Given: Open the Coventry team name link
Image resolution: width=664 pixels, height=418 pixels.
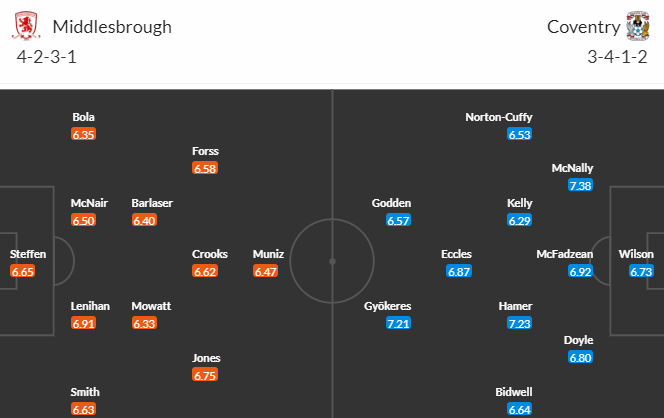Looking at the screenshot, I should click(584, 27).
